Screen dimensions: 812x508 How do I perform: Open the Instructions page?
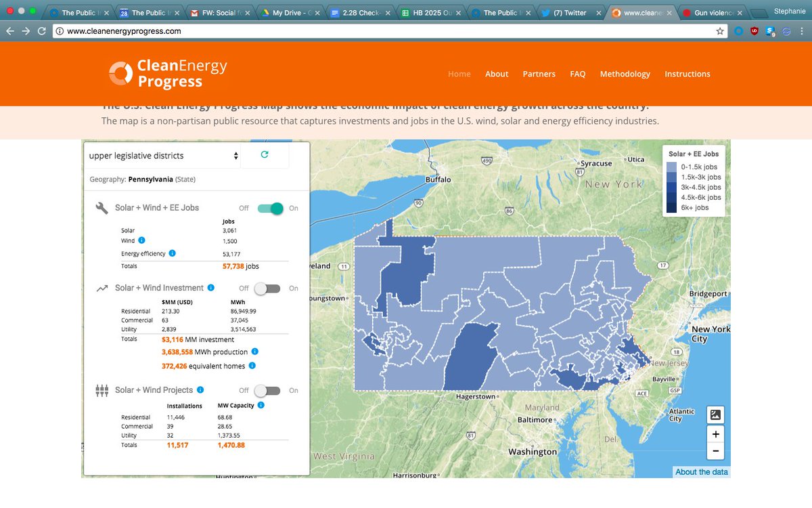(x=687, y=74)
